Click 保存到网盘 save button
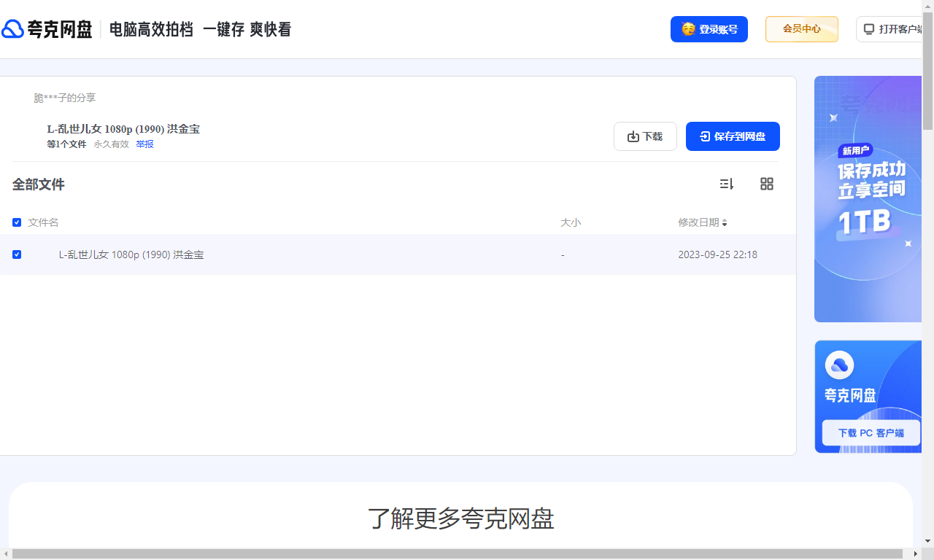The height and width of the screenshot is (560, 934). pyautogui.click(x=733, y=136)
